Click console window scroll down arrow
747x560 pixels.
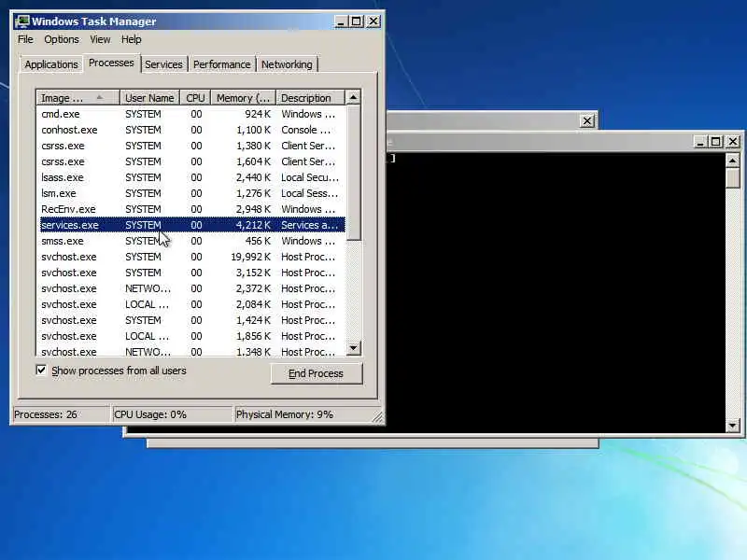click(732, 426)
